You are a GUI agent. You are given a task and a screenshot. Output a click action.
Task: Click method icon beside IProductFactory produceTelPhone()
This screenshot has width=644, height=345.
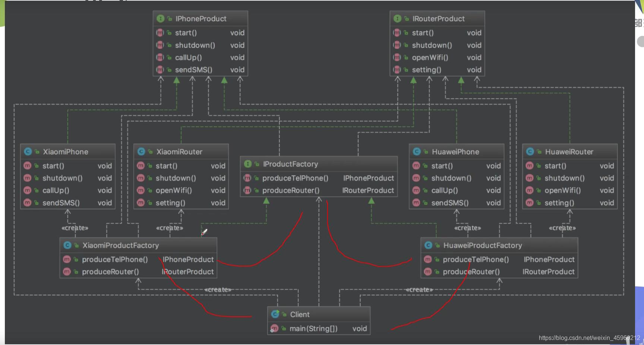point(247,178)
